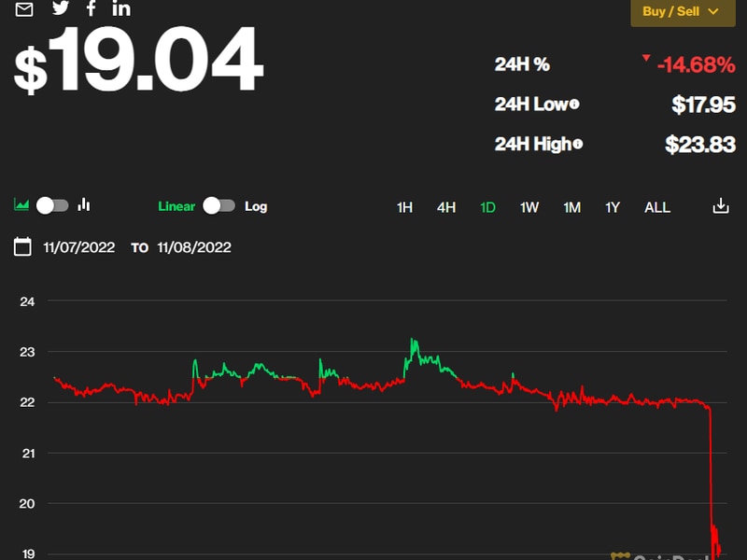Click the email share icon
The image size is (747, 560).
tap(24, 9)
